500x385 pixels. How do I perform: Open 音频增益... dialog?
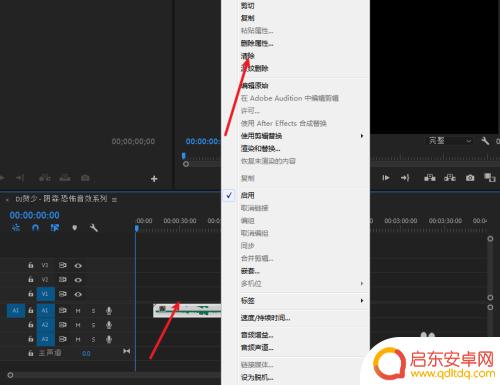[257, 335]
